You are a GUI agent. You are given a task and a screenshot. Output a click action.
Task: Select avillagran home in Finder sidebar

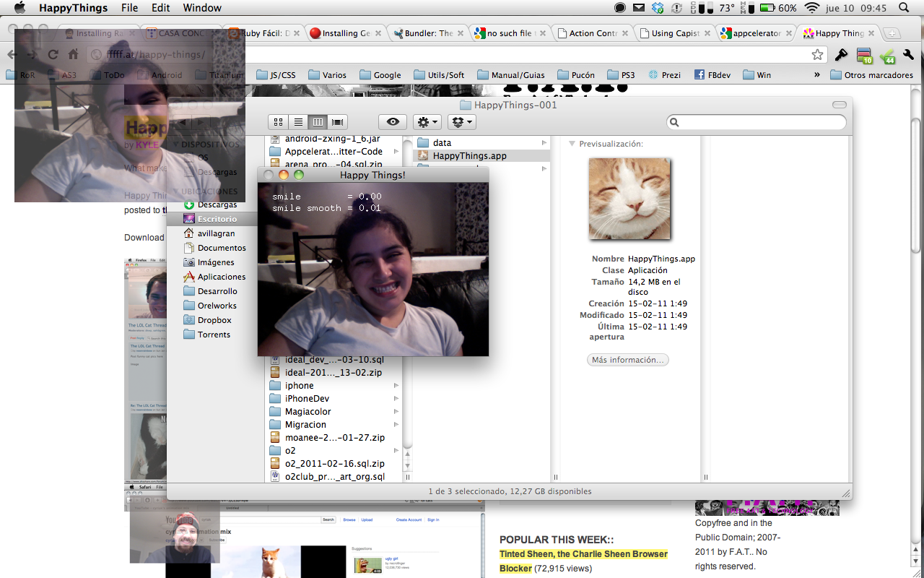click(x=209, y=233)
